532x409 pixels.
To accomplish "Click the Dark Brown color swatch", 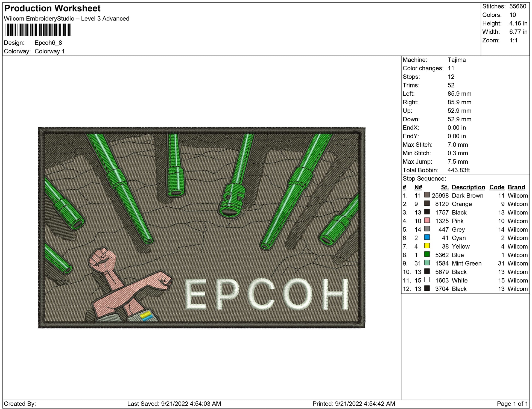I will click(427, 195).
